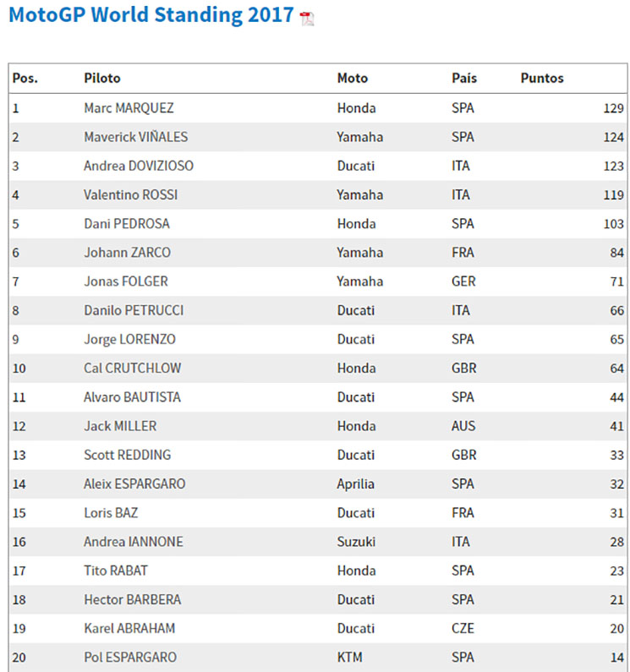This screenshot has height=672, width=630.
Task: Click the KTM cell for Pol ESPARGARO
Action: pyautogui.click(x=350, y=658)
